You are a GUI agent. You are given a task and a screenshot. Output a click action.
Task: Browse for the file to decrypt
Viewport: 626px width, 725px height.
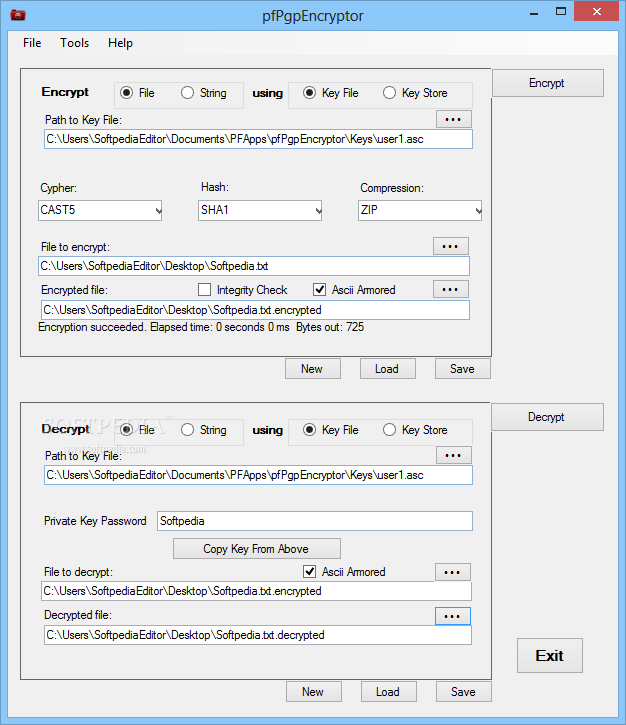coord(452,572)
